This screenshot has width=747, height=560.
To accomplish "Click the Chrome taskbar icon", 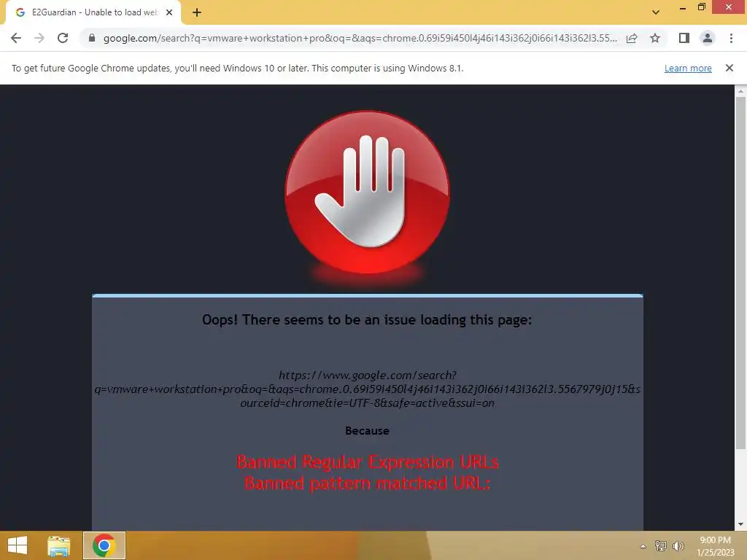I will pyautogui.click(x=104, y=545).
